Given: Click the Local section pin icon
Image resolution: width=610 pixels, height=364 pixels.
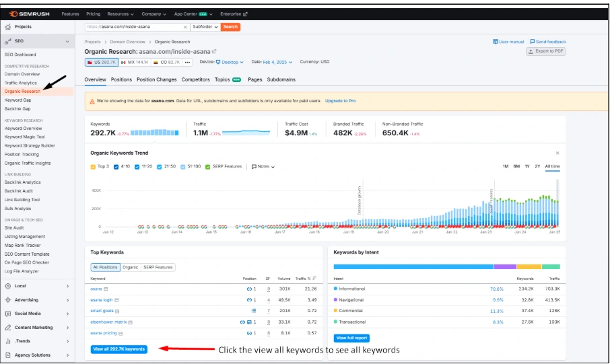Looking at the screenshot, I should 8,286.
